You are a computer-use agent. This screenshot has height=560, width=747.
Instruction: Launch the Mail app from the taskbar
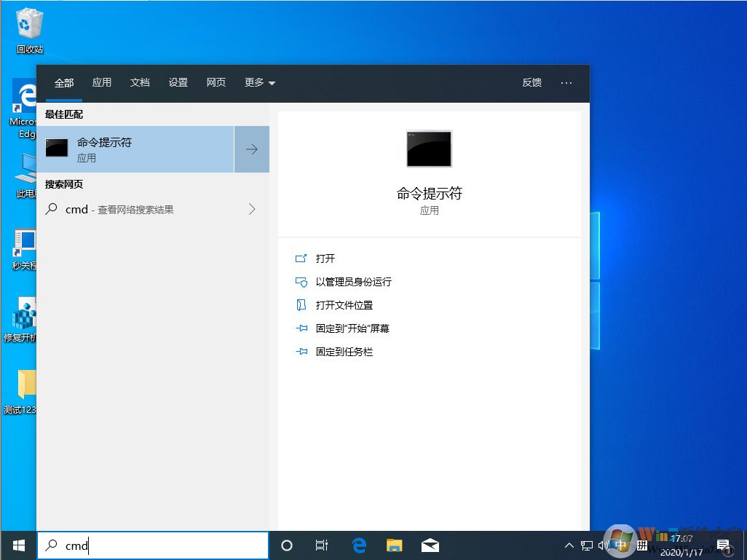pyautogui.click(x=430, y=545)
